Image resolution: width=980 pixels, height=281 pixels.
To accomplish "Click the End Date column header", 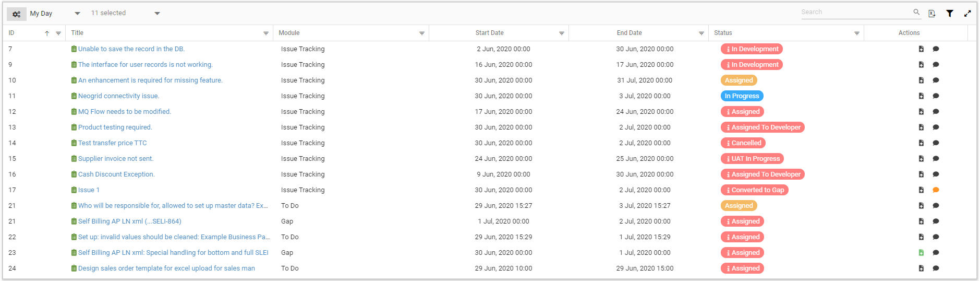I will click(629, 33).
